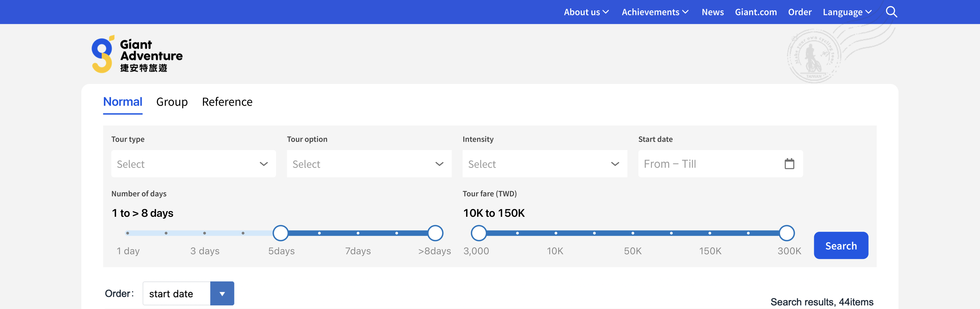Select the Normal tab
This screenshot has width=980, height=309.
tap(122, 102)
